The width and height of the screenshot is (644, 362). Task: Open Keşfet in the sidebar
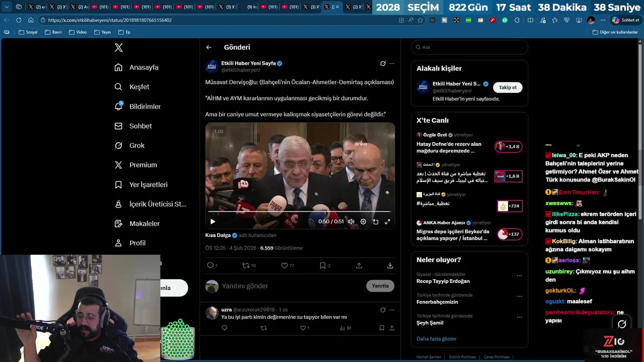pos(132,87)
